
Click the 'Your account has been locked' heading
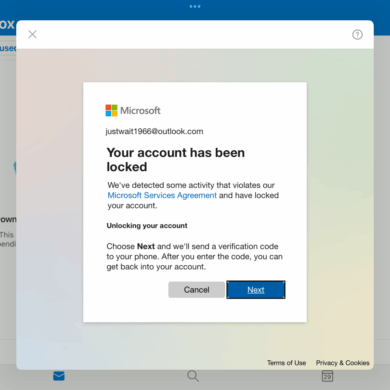click(176, 160)
